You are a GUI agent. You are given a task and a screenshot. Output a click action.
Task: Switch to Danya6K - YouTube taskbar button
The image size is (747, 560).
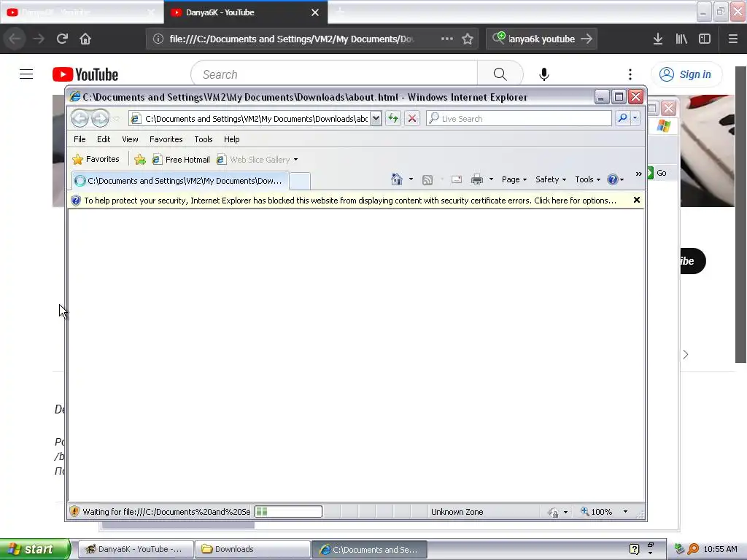click(x=135, y=549)
